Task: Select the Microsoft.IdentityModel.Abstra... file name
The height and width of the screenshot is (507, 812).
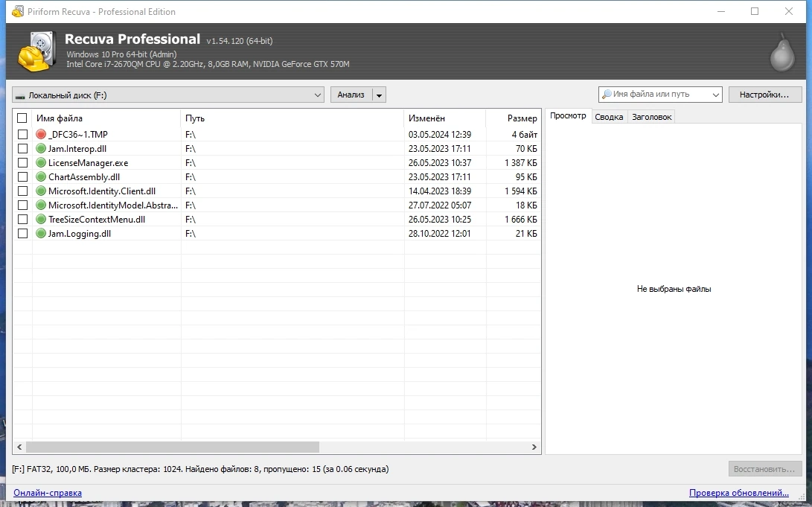Action: tap(113, 205)
